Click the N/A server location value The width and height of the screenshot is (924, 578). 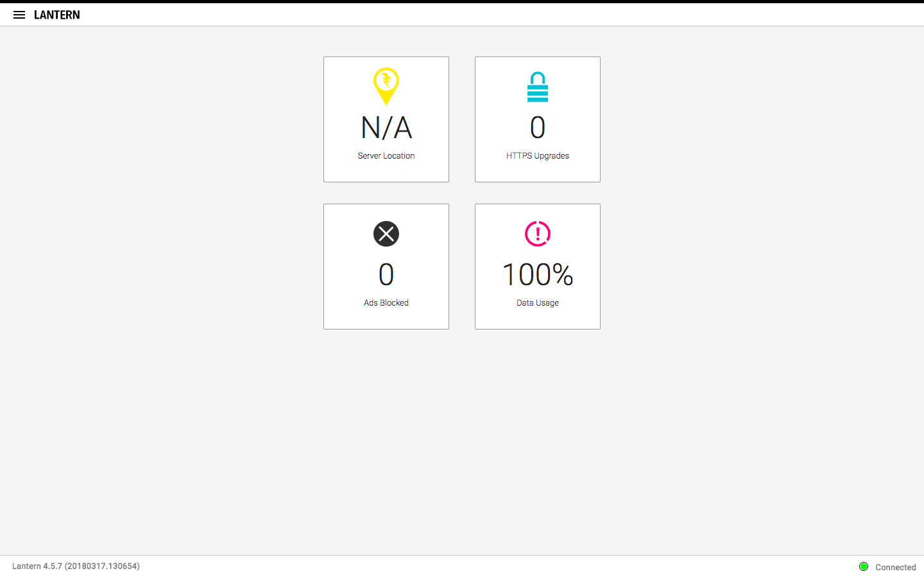click(386, 128)
